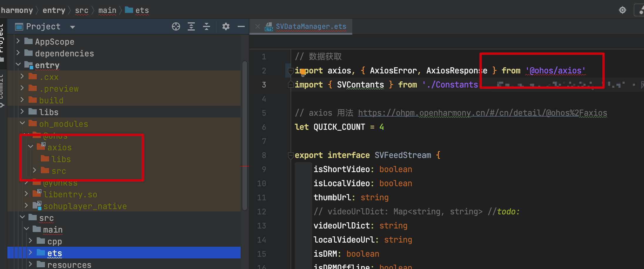Image resolution: width=644 pixels, height=269 pixels.
Task: Select the dependencies folder row
Action: [124, 53]
